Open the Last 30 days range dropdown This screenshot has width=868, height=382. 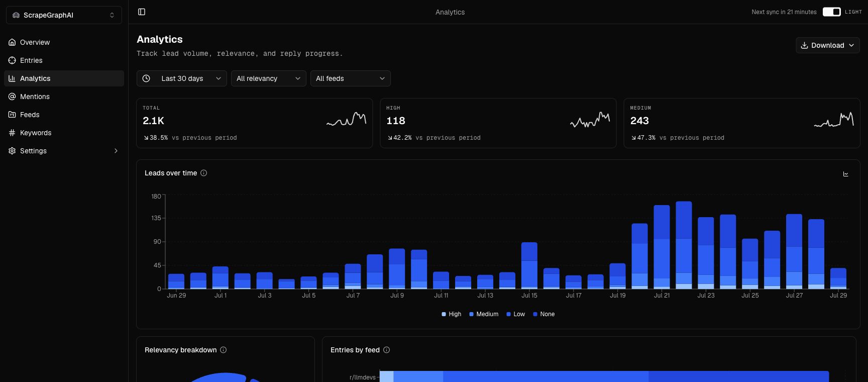pos(182,78)
